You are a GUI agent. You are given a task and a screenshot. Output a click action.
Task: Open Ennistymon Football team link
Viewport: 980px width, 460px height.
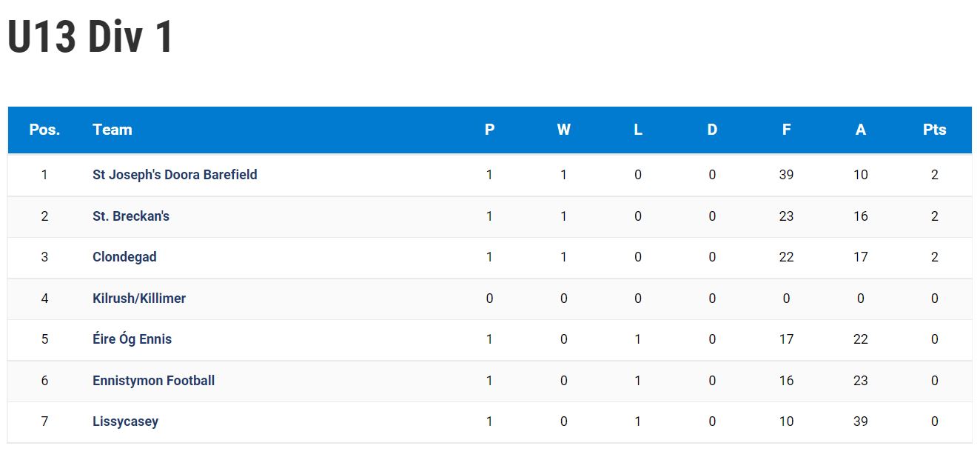point(153,381)
